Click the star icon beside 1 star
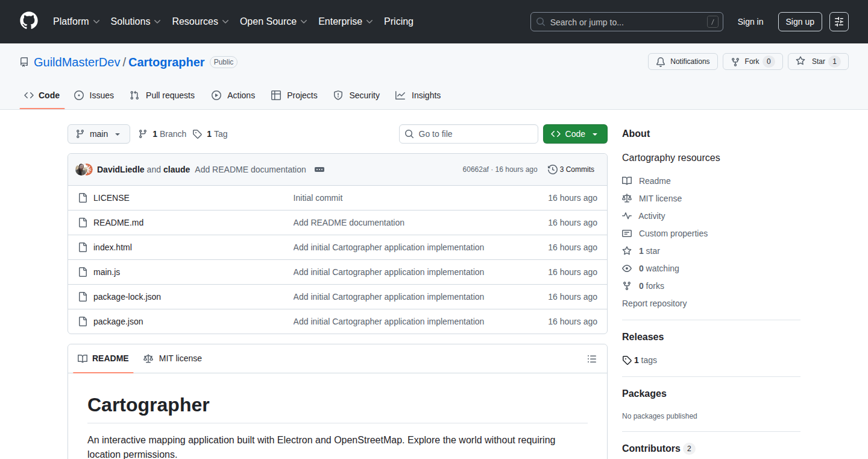The height and width of the screenshot is (459, 868). [627, 251]
